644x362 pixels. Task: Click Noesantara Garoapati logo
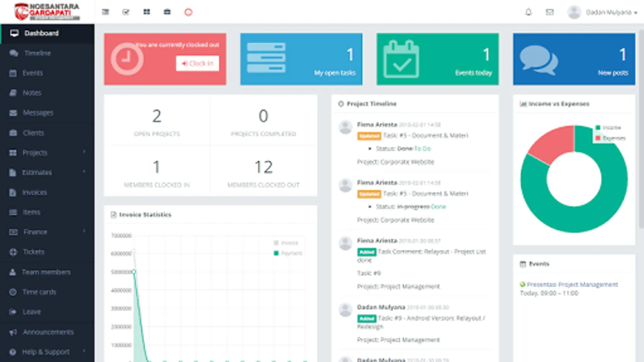[47, 12]
